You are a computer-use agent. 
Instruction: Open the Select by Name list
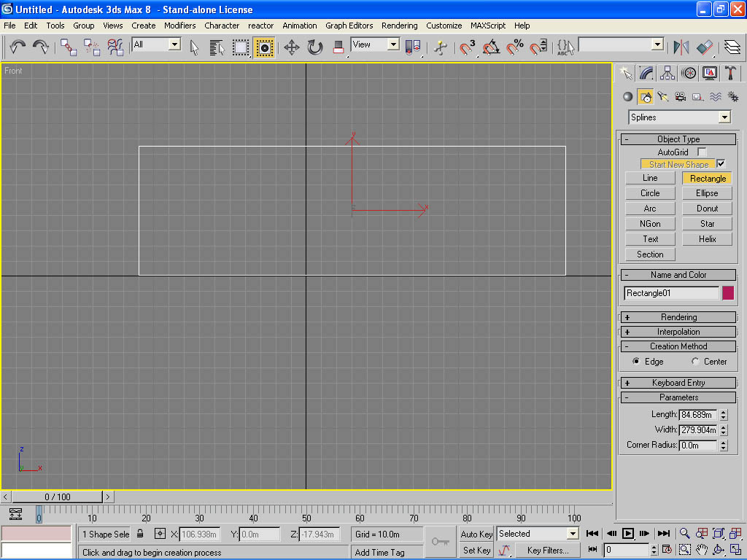[x=217, y=47]
